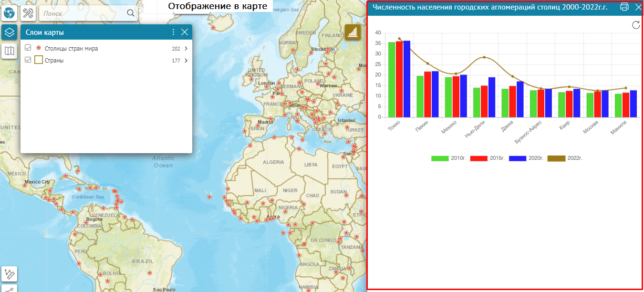Image resolution: width=644 pixels, height=292 pixels.
Task: Click into the Поиск search field
Action: pyautogui.click(x=83, y=13)
